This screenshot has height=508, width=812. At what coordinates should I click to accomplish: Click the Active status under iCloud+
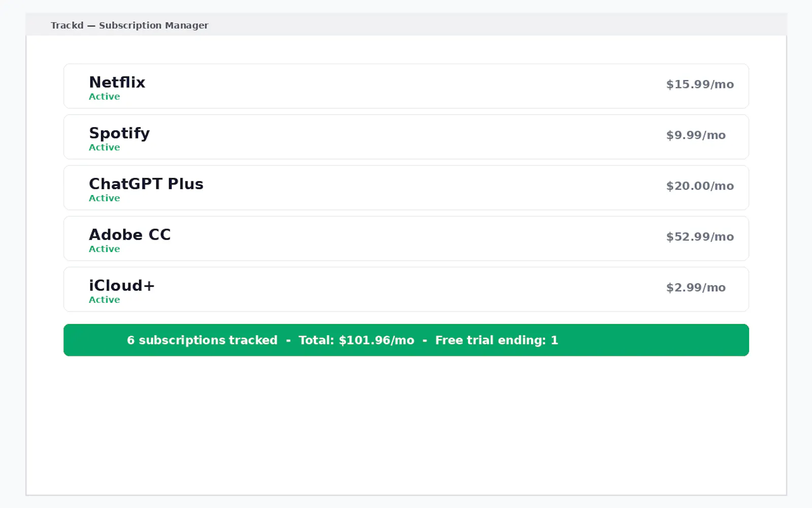(x=105, y=300)
